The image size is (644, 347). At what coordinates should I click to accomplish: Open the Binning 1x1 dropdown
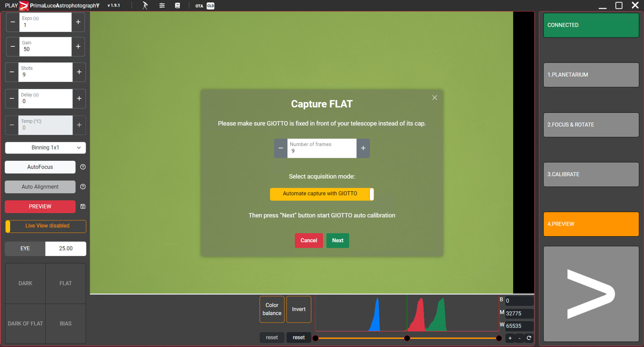click(x=45, y=148)
